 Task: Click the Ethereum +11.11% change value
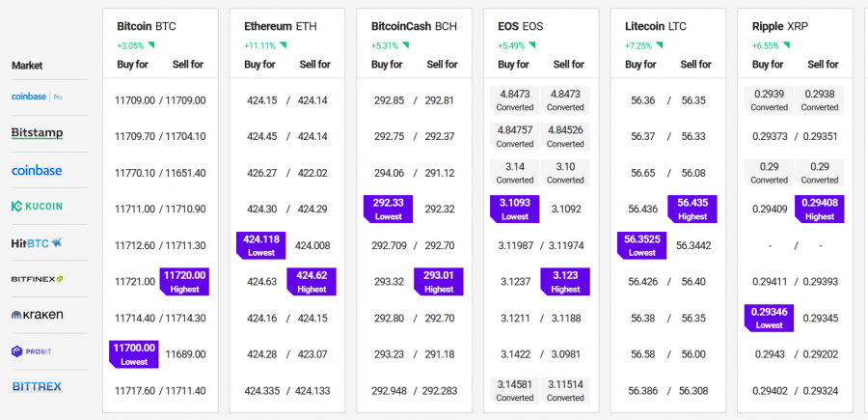click(x=260, y=46)
